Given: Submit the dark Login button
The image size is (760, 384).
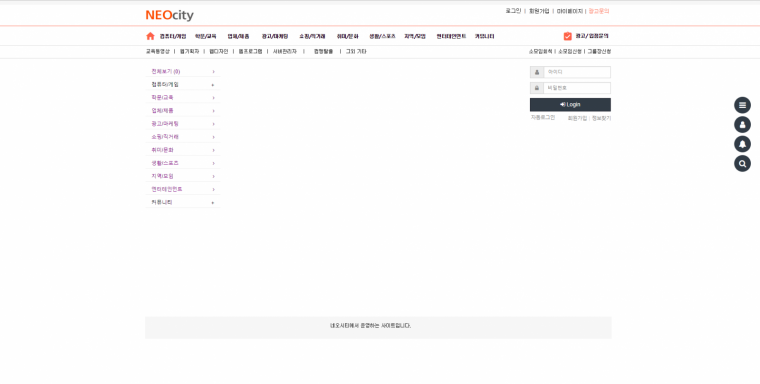Looking at the screenshot, I should point(570,105).
